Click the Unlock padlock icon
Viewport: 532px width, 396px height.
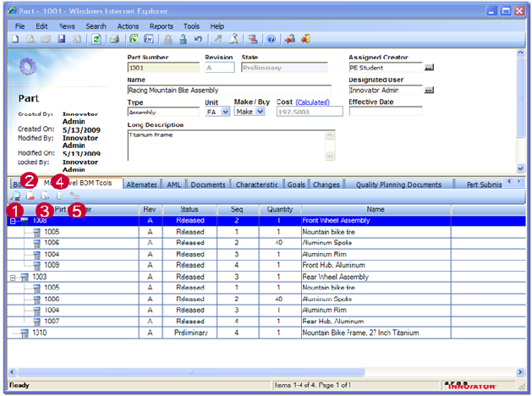[x=184, y=39]
